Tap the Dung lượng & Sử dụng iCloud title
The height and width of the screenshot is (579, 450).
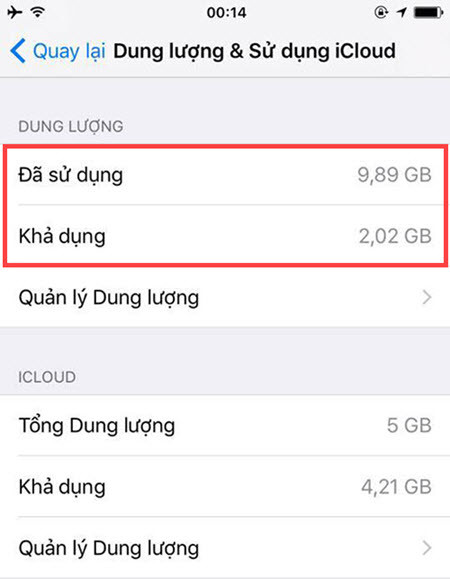coord(254,51)
